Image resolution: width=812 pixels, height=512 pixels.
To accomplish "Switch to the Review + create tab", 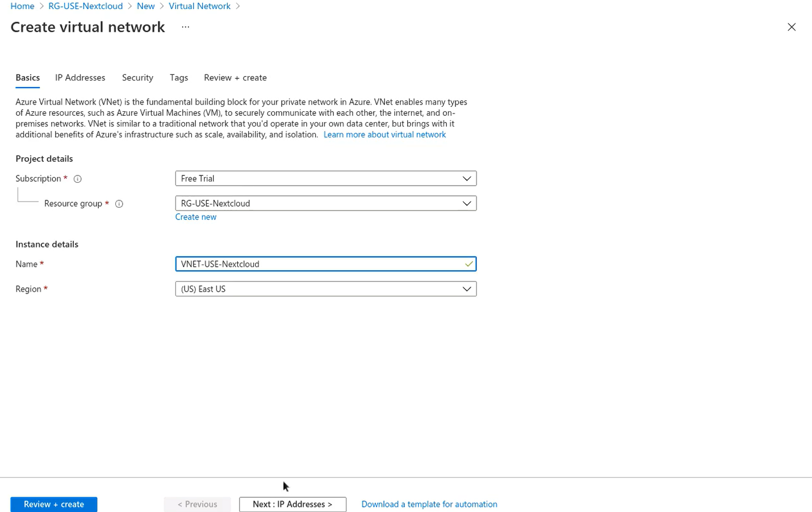I will click(235, 78).
